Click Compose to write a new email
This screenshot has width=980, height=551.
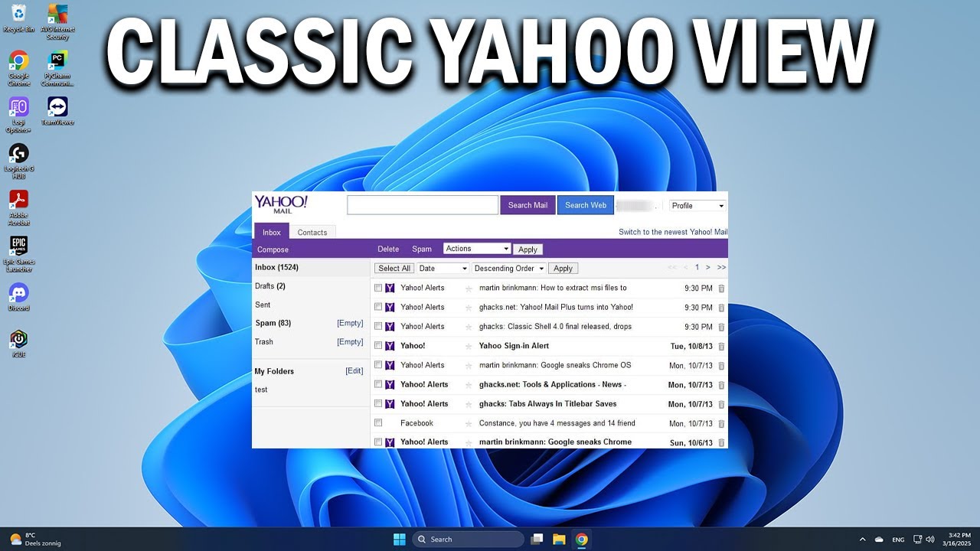(273, 249)
